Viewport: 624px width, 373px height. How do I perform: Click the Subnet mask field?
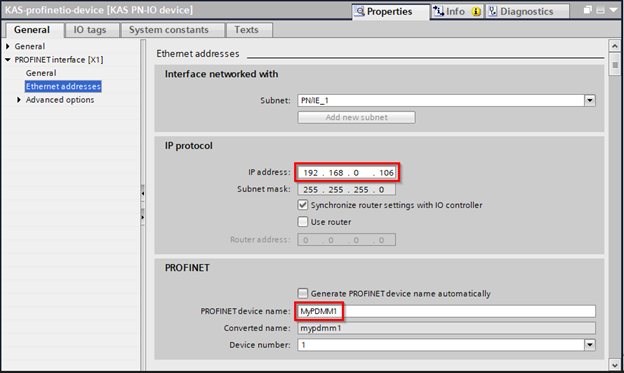(x=347, y=189)
